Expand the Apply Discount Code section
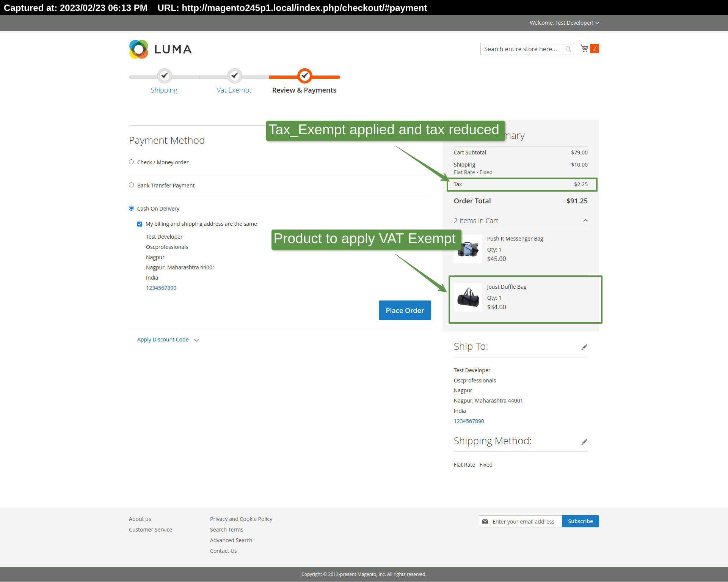Viewport: 728px width, 582px height. [x=168, y=340]
